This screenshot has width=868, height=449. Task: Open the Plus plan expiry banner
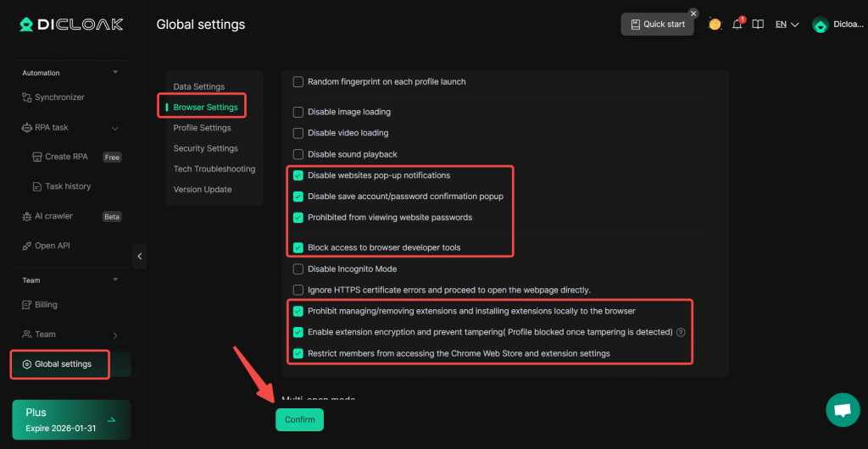tap(71, 419)
